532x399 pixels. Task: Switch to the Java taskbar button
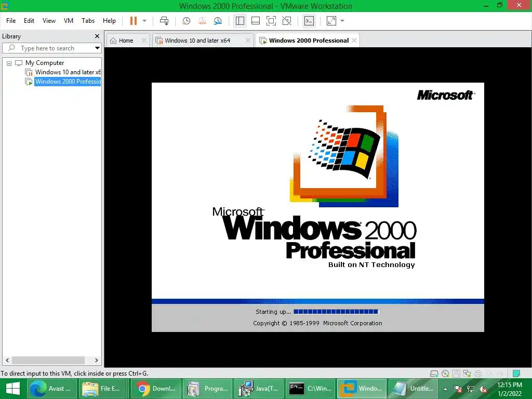260,389
